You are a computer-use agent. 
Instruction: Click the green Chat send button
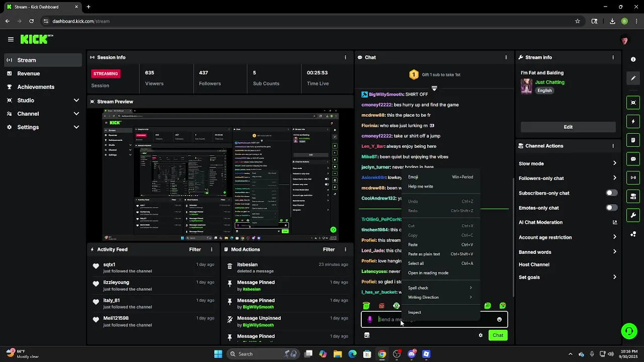[498, 335]
